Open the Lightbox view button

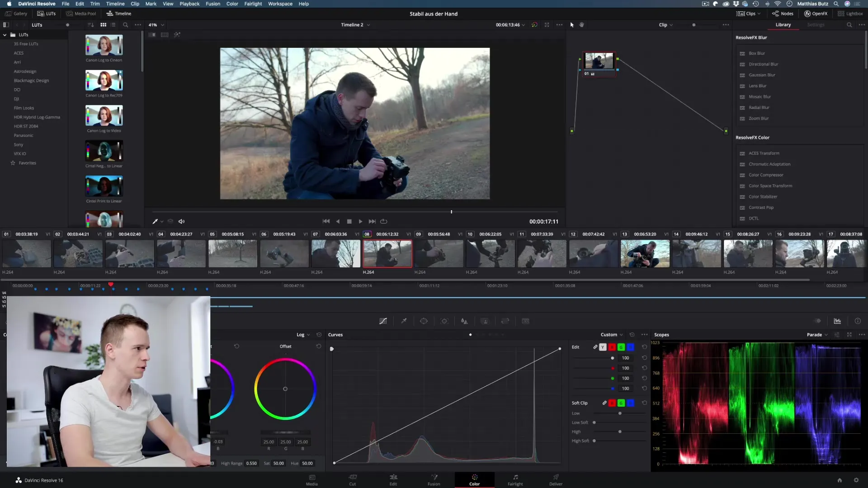point(850,14)
